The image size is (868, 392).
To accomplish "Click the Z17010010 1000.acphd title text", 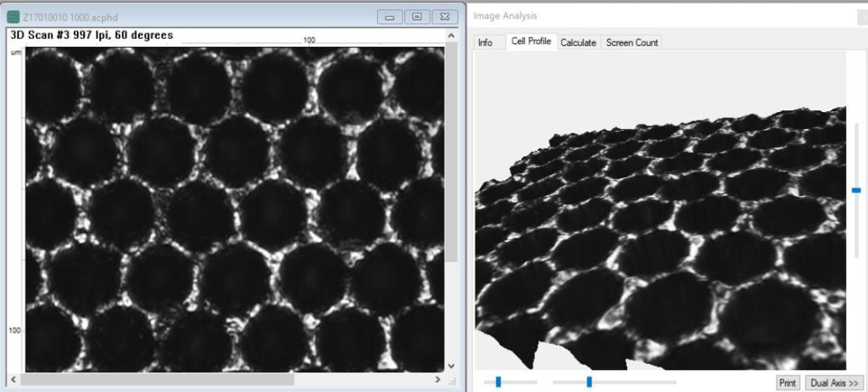I will [x=70, y=18].
